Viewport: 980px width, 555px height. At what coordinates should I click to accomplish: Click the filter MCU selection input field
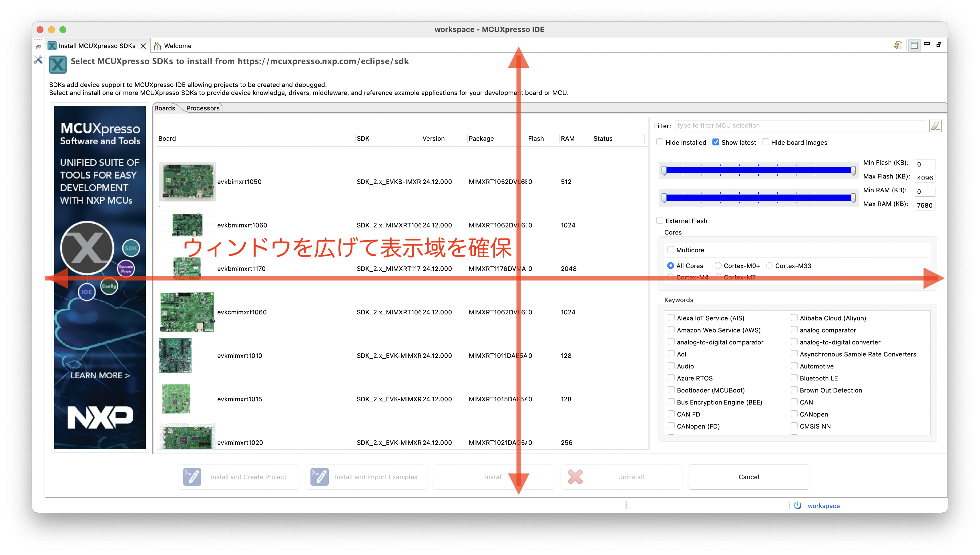pos(800,125)
